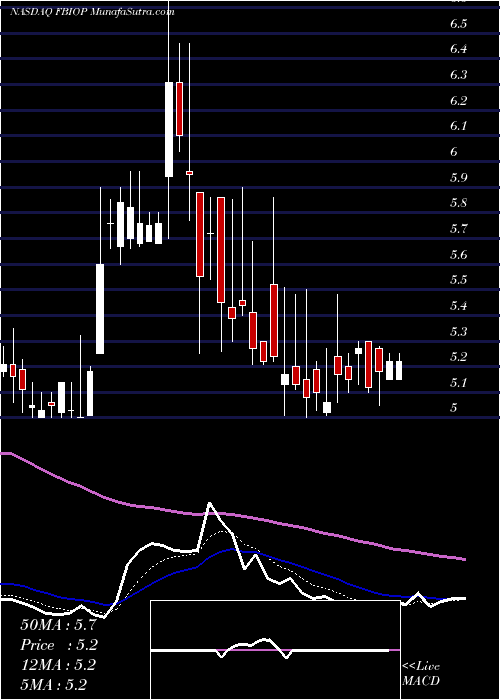This screenshot has width=500, height=700.
Task: Click the 50MA : 5.7 readout
Action: (x=58, y=625)
